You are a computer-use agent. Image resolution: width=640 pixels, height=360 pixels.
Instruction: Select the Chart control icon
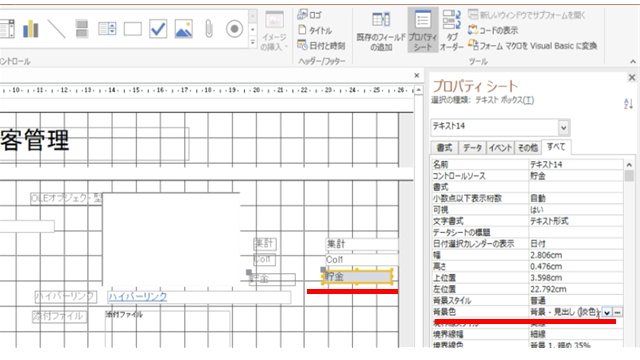[x=31, y=29]
